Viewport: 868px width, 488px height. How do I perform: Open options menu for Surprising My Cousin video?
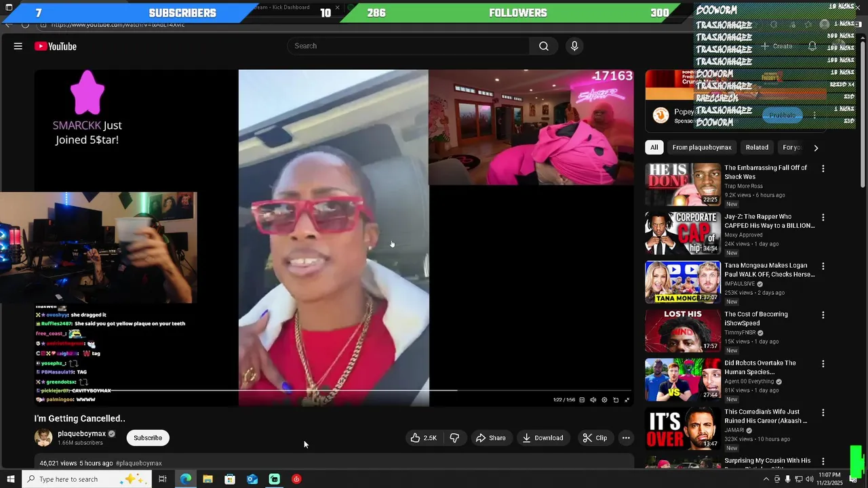pos(823,462)
